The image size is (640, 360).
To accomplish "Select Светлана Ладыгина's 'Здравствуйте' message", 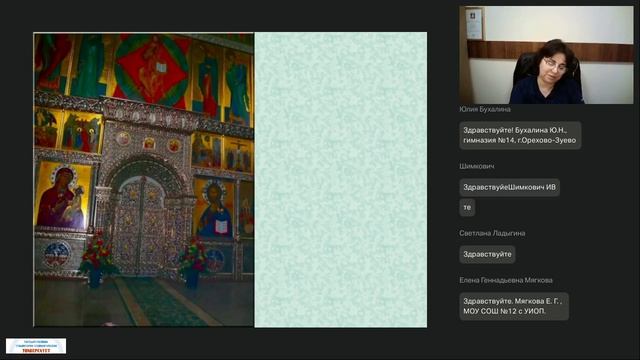I will pyautogui.click(x=487, y=254).
